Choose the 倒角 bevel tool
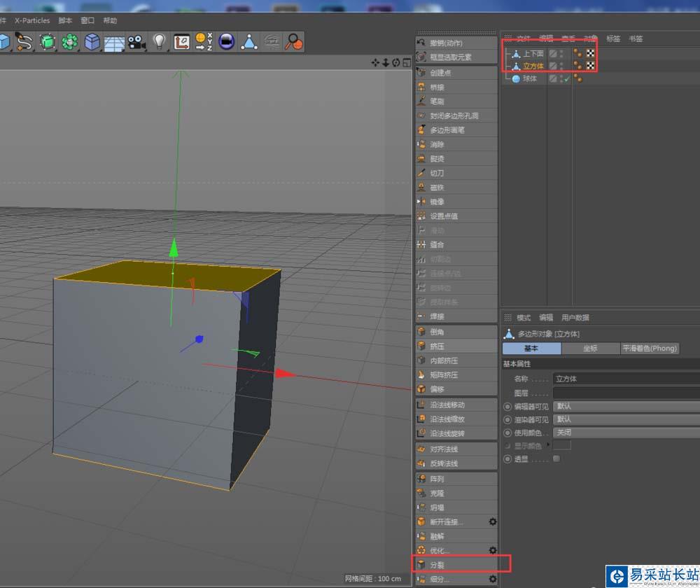The width and height of the screenshot is (700, 588). click(x=456, y=332)
